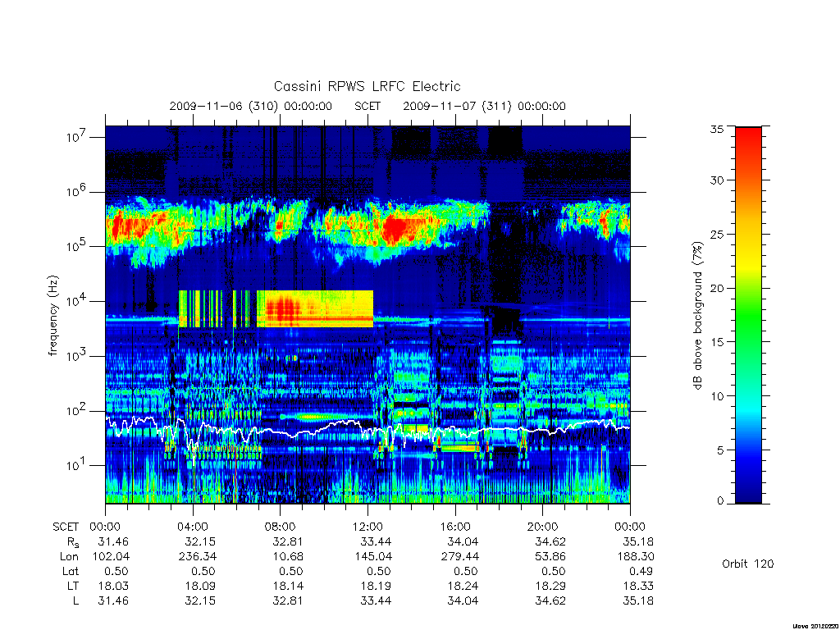Click the 10^1 frequency axis tick label
This screenshot has width=840, height=630.
pos(76,465)
